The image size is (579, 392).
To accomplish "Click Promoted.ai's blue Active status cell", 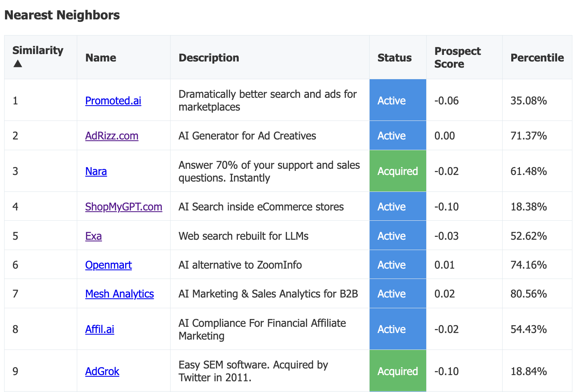I will point(398,100).
